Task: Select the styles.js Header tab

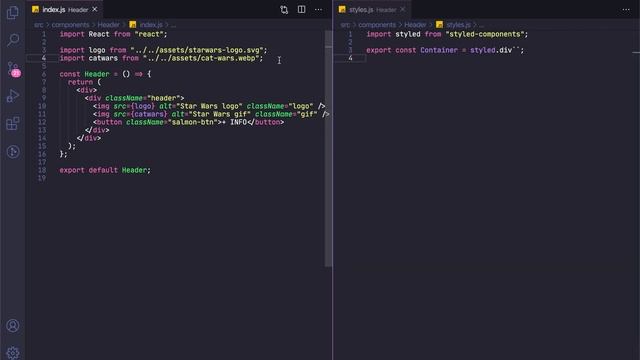Action: [372, 9]
